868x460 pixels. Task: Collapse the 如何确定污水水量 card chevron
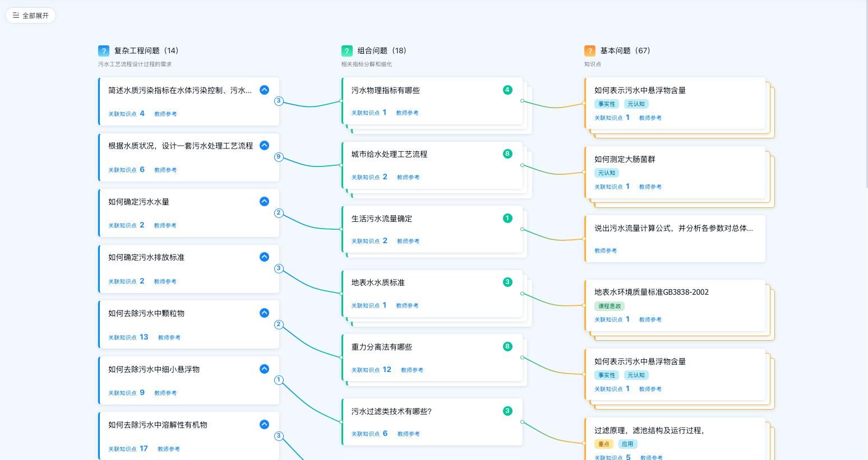pyautogui.click(x=264, y=202)
